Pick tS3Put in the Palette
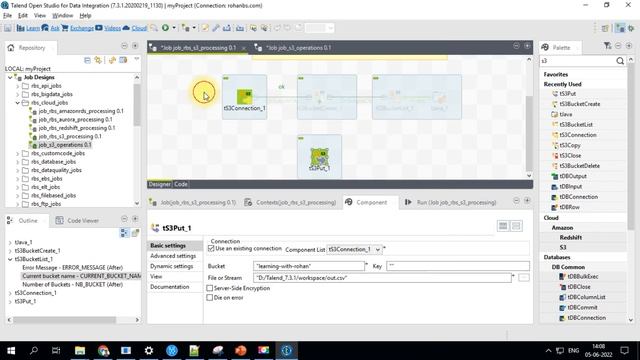The image size is (640, 360). coord(567,93)
